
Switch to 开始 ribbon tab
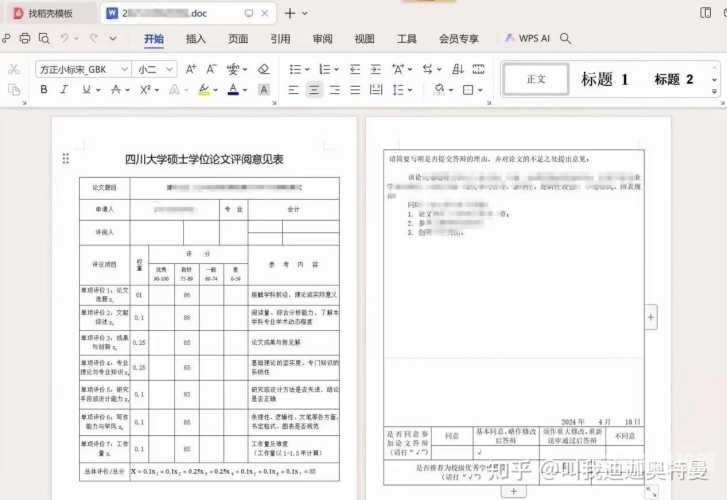pos(153,39)
